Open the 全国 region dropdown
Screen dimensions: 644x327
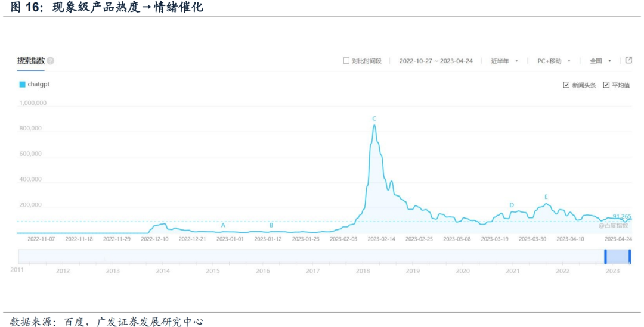[600, 61]
